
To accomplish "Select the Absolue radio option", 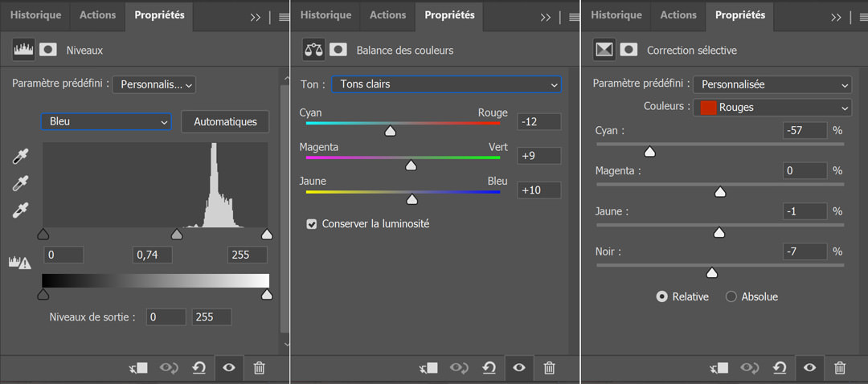I will [x=731, y=297].
